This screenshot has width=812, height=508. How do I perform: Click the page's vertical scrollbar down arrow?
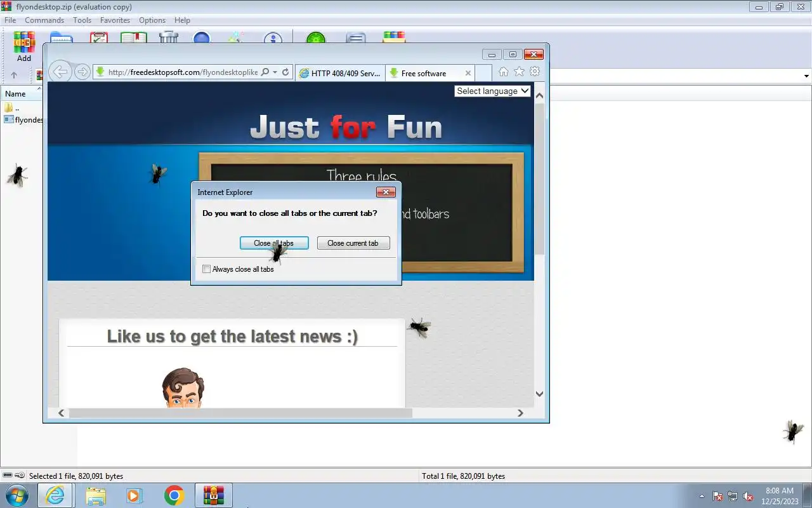(540, 394)
